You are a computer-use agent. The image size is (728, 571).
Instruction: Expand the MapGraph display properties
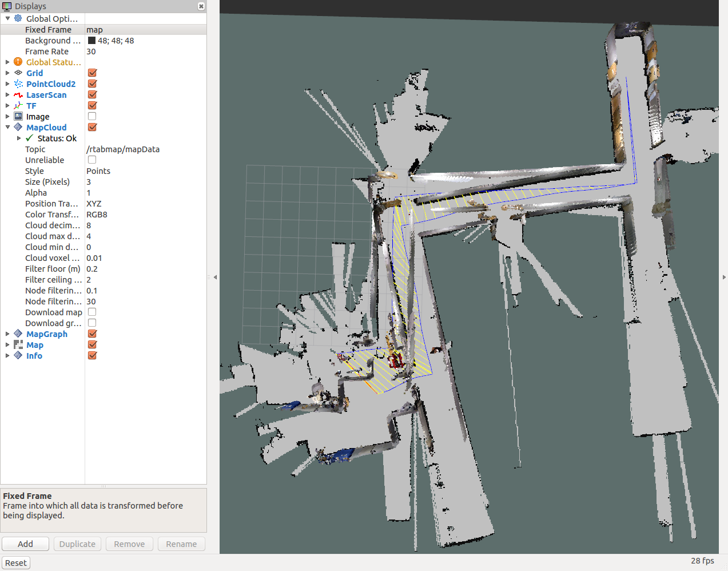tap(7, 334)
